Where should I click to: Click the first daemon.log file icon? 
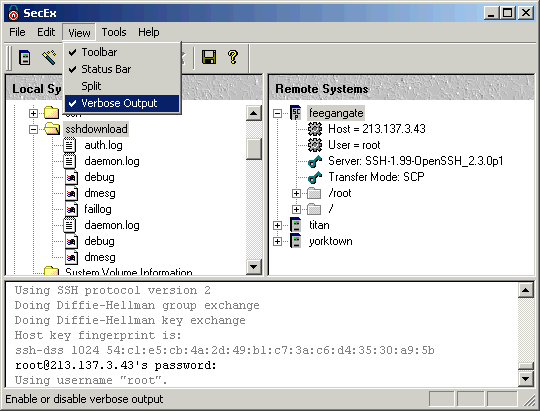(x=69, y=161)
